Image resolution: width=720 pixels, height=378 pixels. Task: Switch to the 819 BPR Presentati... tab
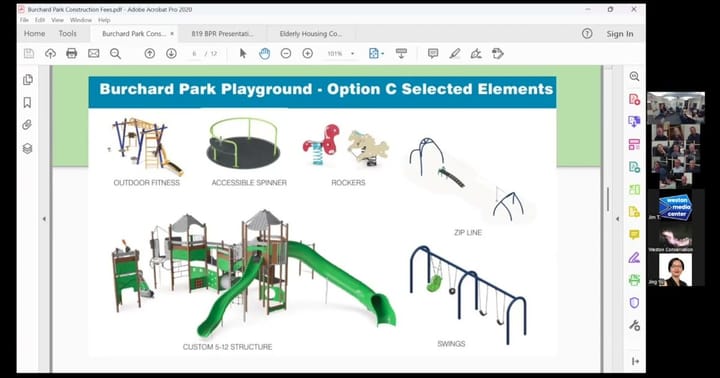(x=222, y=34)
